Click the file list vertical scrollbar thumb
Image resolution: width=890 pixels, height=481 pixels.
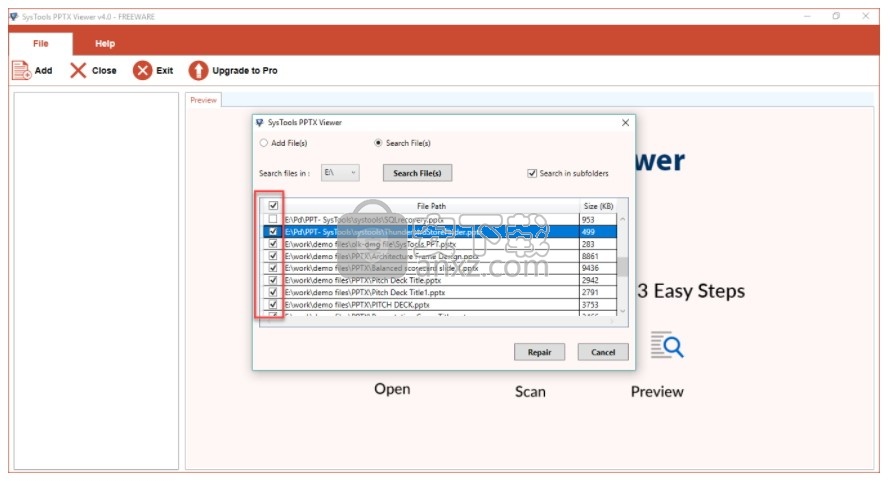623,266
